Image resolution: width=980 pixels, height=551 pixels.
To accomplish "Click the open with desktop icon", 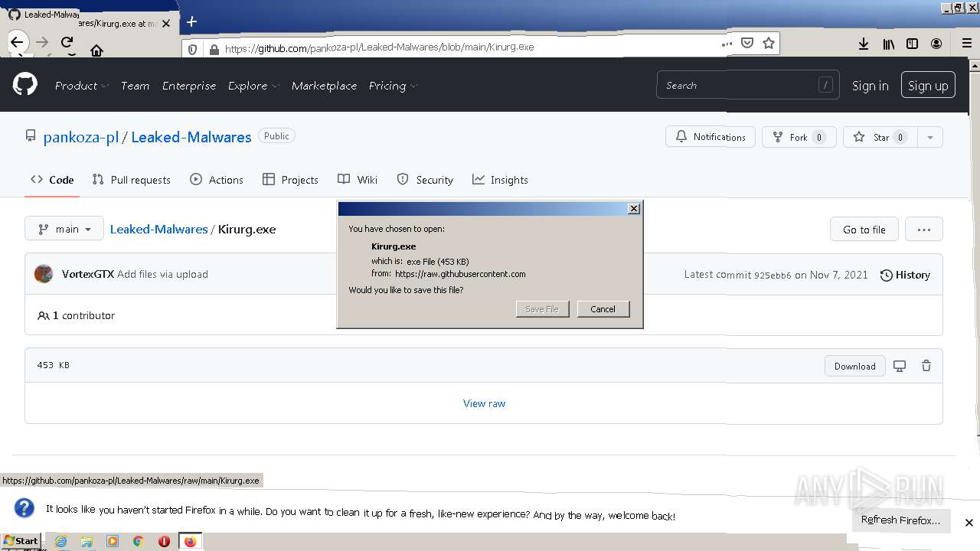I will pyautogui.click(x=900, y=366).
